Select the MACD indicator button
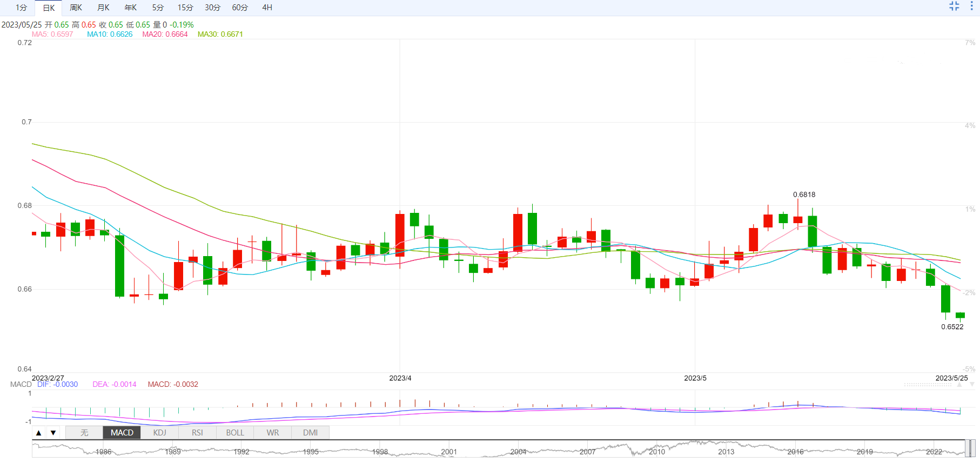Screen dimensions: 980x476 [122, 433]
